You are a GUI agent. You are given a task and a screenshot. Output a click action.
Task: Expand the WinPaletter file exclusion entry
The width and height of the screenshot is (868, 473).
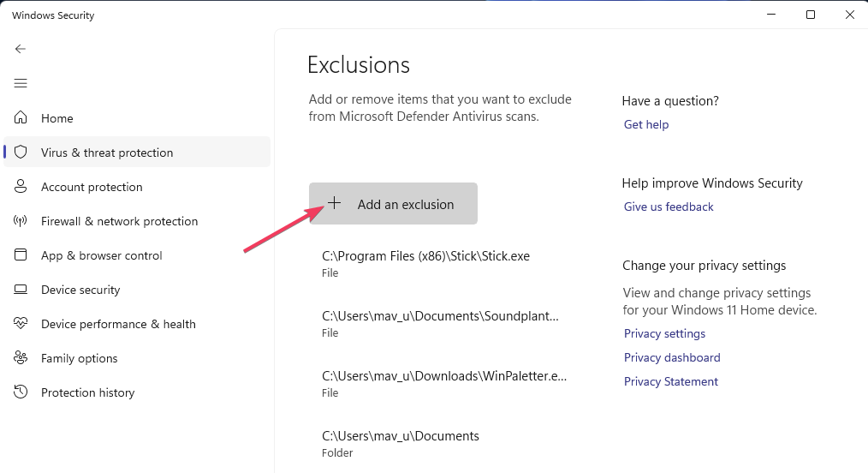[x=444, y=383]
